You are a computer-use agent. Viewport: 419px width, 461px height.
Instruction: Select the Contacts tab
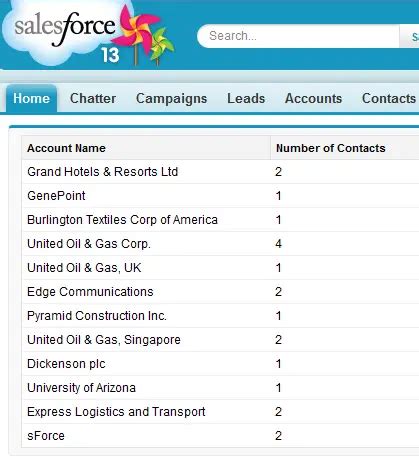(389, 98)
